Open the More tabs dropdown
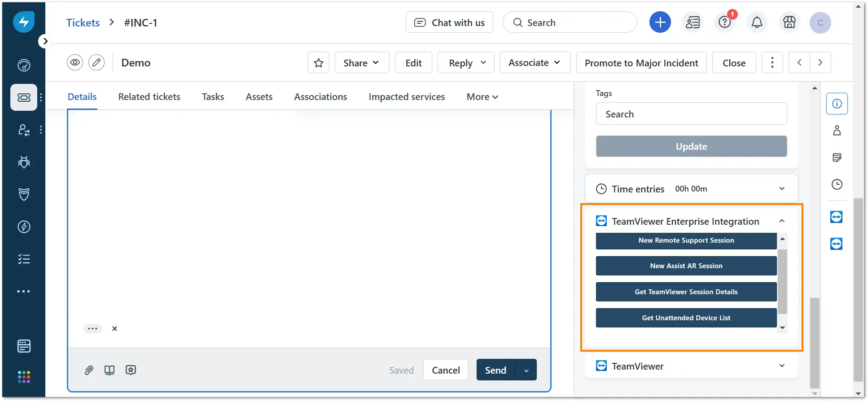The image size is (868, 401). tap(482, 97)
